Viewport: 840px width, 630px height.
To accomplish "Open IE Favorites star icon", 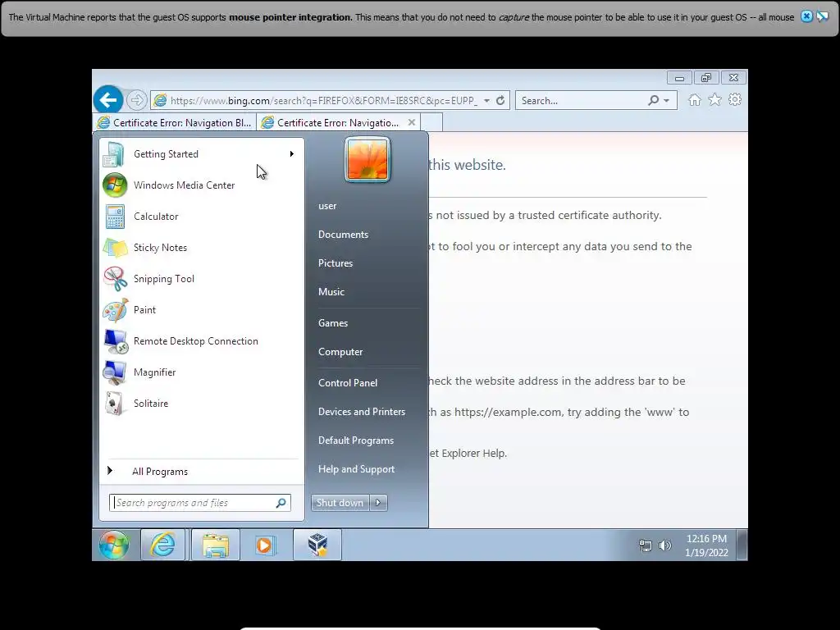I will tap(714, 100).
